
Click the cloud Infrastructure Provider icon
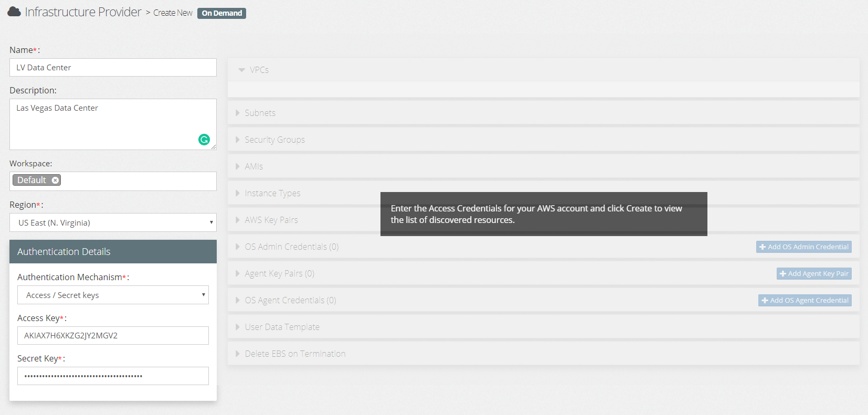[x=14, y=12]
